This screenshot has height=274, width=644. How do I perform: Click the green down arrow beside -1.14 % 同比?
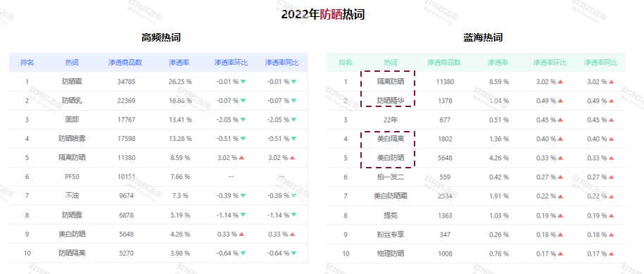(x=293, y=216)
